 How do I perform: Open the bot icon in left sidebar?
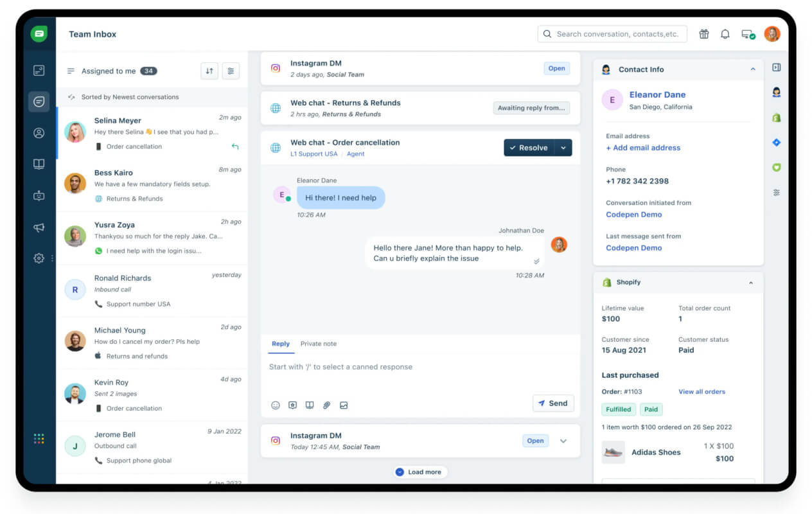click(39, 196)
